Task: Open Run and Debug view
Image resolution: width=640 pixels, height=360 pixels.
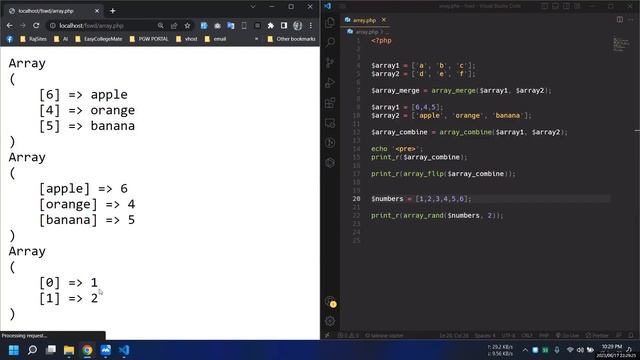Action: 330,82
